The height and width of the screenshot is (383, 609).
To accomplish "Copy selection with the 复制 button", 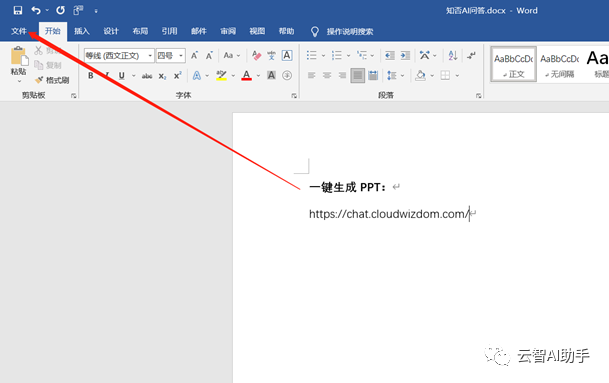I will tap(49, 65).
